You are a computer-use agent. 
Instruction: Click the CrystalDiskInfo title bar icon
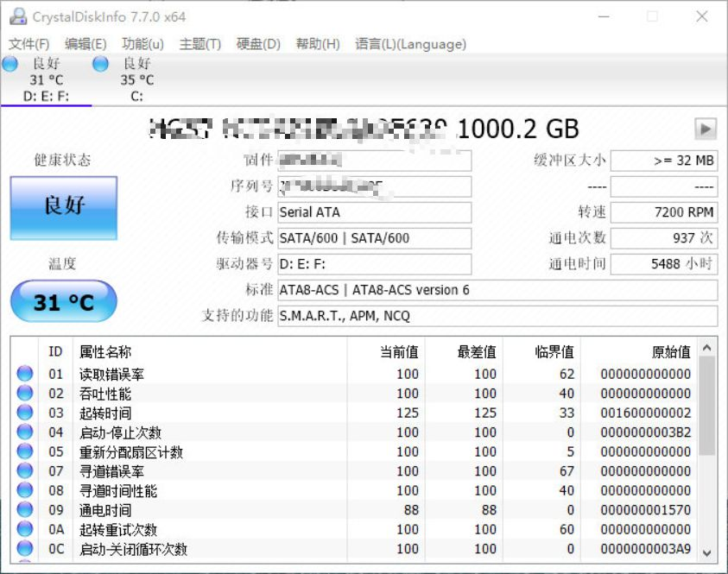point(19,16)
